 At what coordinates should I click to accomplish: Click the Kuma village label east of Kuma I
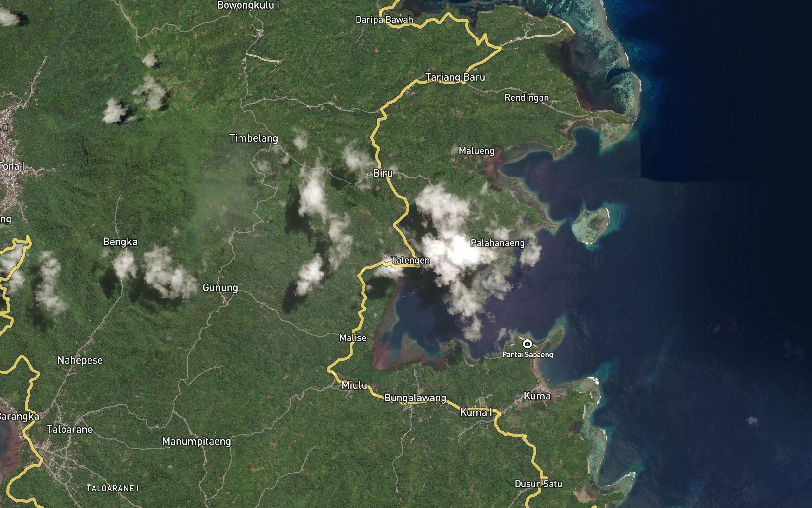pyautogui.click(x=537, y=396)
